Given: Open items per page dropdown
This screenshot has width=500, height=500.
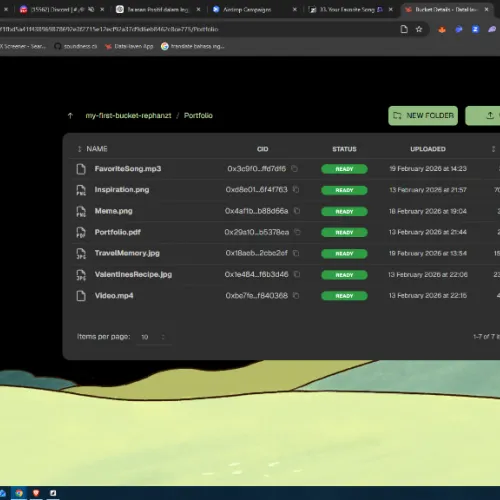Looking at the screenshot, I should [153, 337].
